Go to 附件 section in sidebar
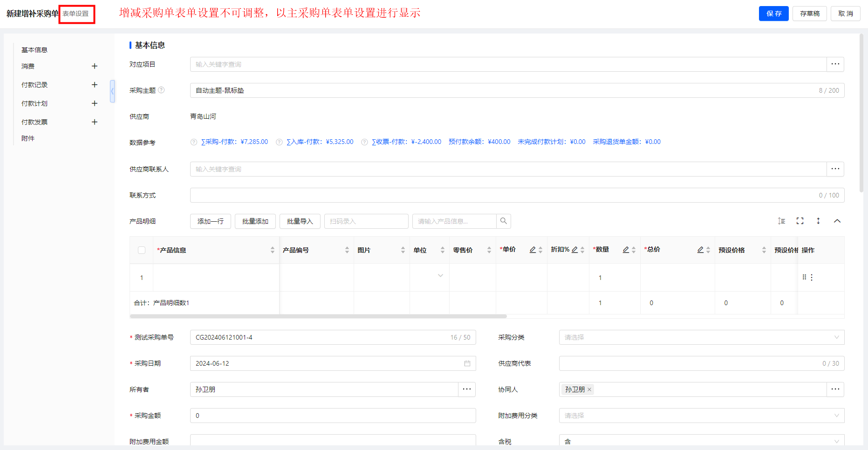This screenshot has height=450, width=868. tap(28, 138)
